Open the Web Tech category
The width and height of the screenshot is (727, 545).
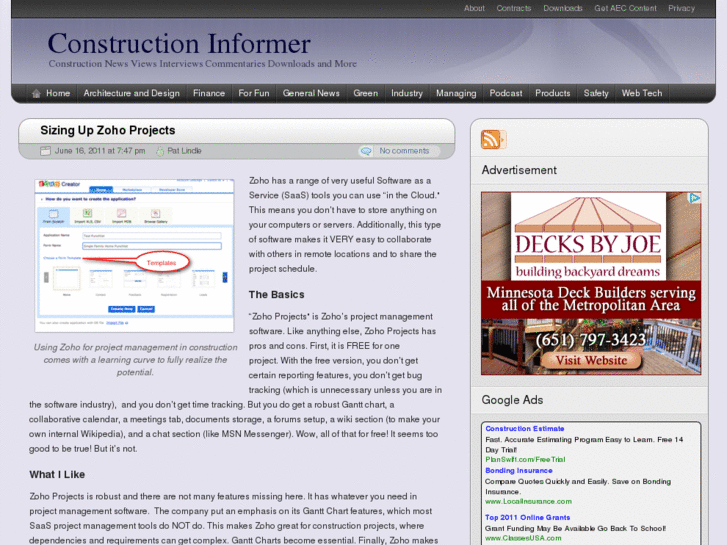[x=642, y=93]
